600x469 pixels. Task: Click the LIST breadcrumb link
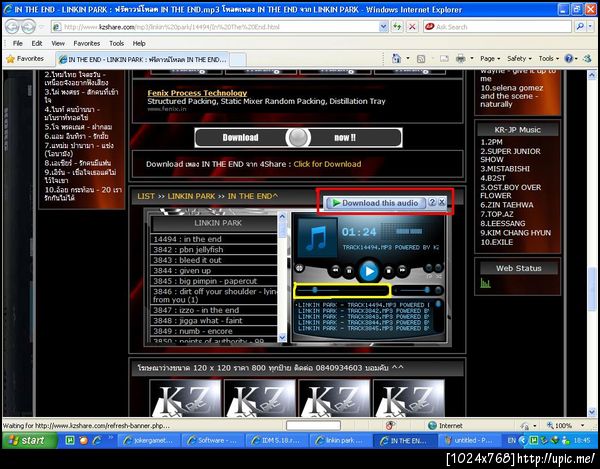[x=146, y=196]
